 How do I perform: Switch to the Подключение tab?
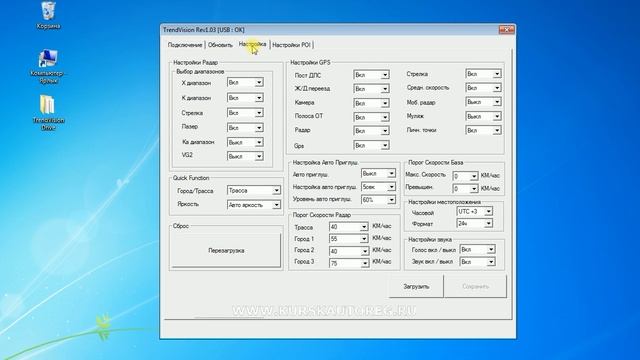185,45
